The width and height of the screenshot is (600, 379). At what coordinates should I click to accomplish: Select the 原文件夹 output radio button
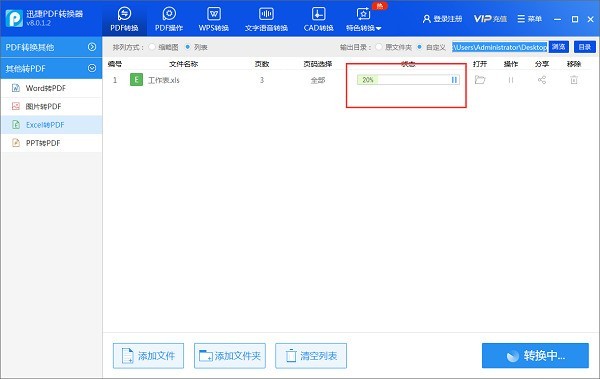click(x=379, y=47)
